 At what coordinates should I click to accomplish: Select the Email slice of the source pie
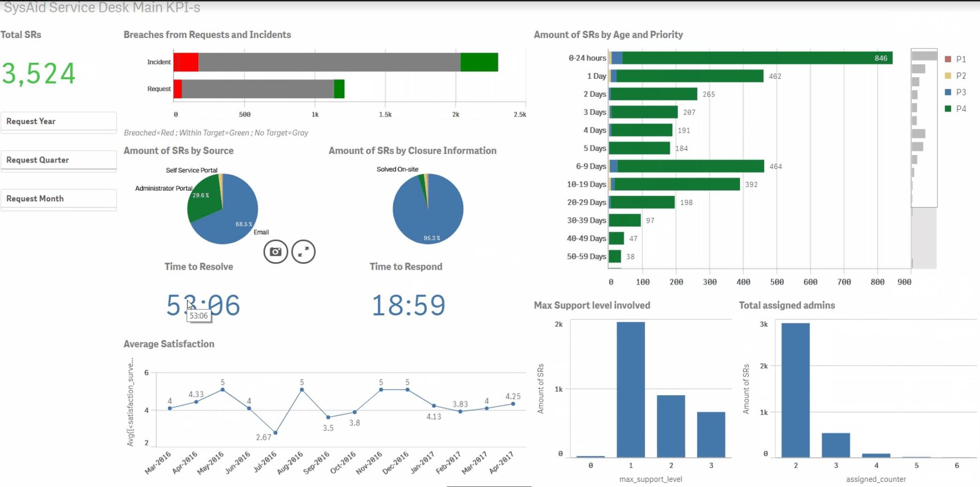pos(237,219)
